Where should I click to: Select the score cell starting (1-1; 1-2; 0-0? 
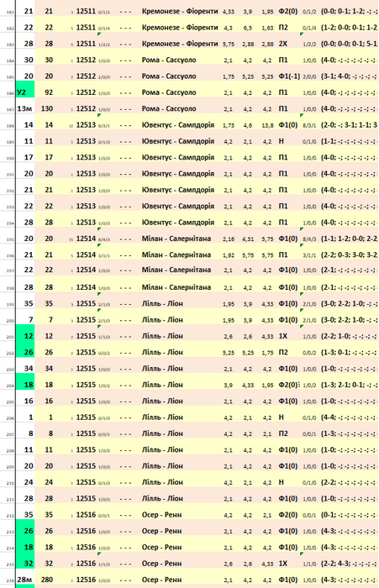pos(349,239)
